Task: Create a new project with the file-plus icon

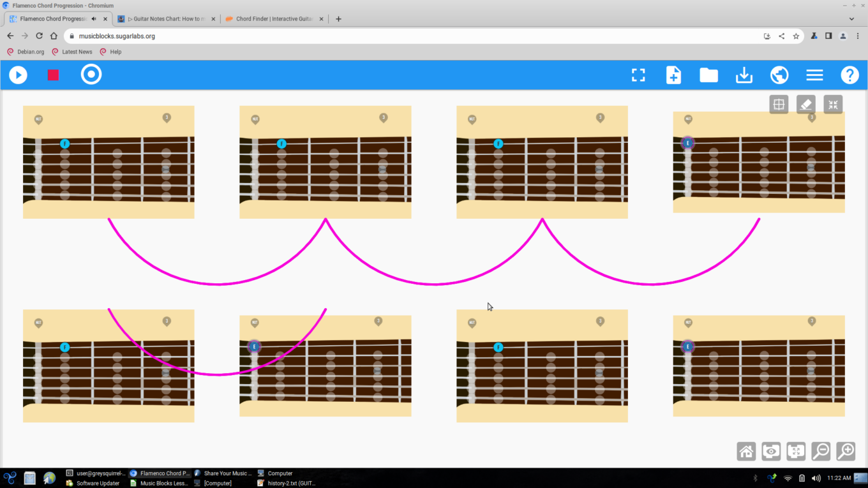Action: pos(673,75)
